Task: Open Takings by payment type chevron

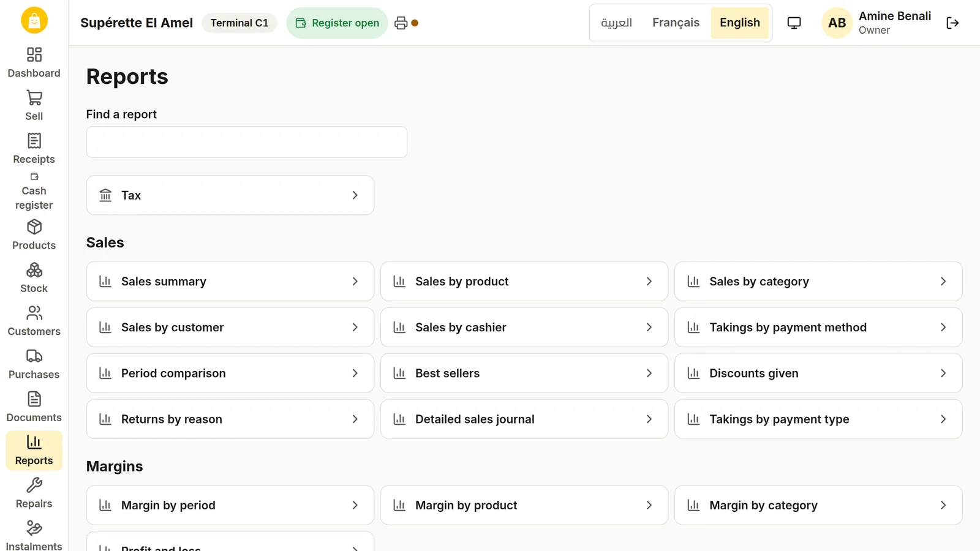Action: [943, 419]
